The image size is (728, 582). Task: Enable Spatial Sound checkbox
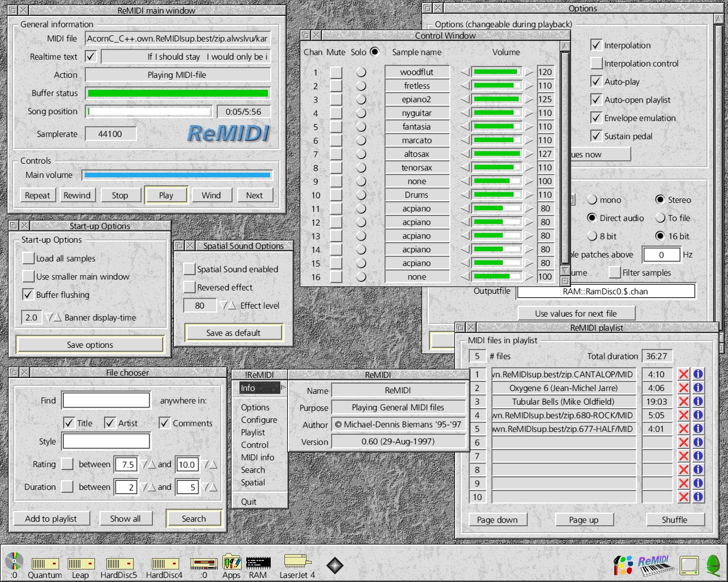pos(189,269)
